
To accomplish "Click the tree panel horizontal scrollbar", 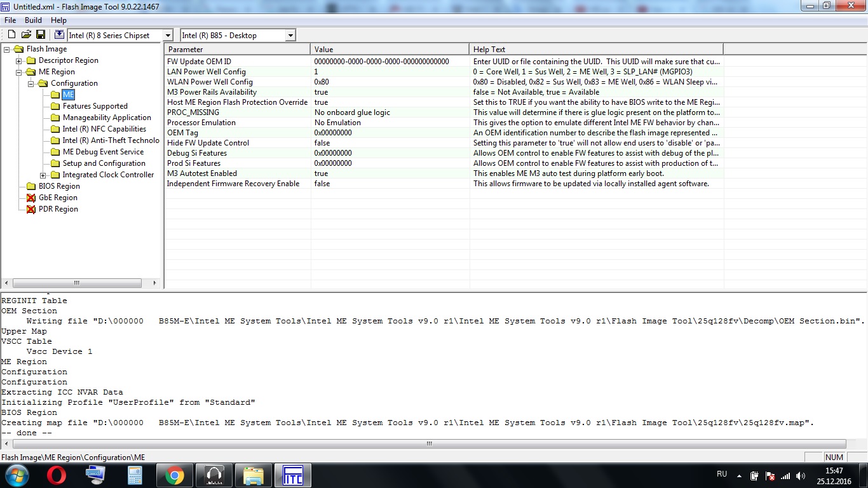I will pos(78,283).
